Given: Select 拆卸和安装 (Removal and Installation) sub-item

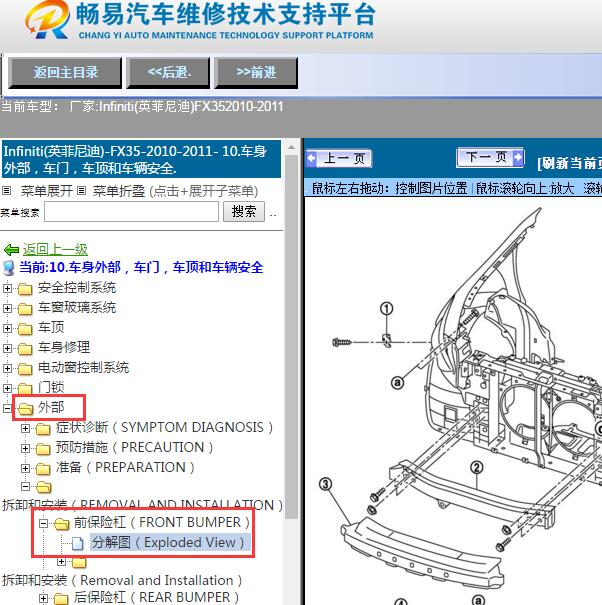Looking at the screenshot, I should coord(122,580).
